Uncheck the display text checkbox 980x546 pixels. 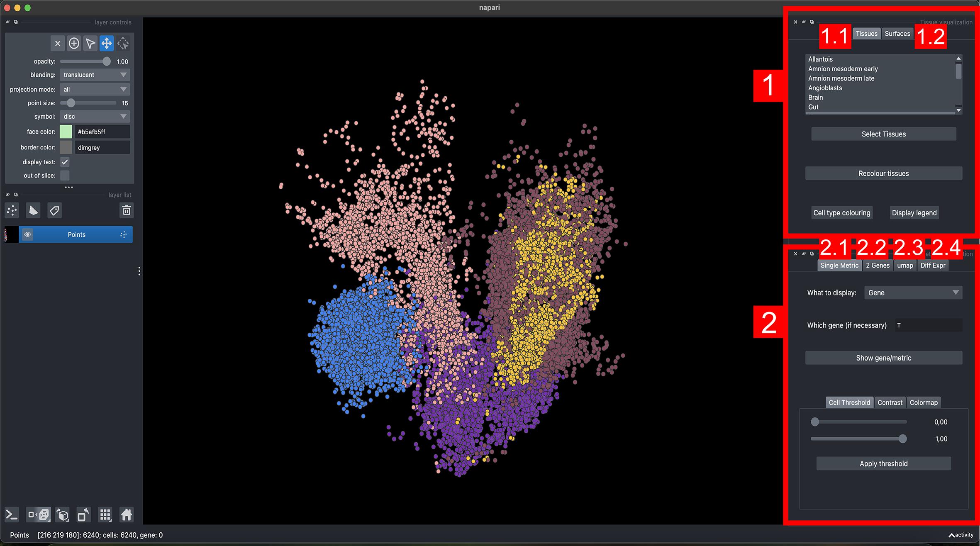point(65,162)
